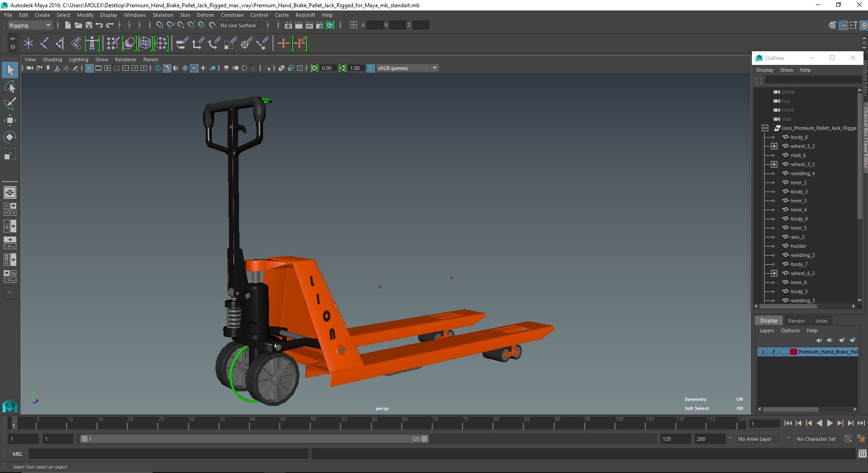868x473 pixels.
Task: Toggle the sRGB color management button
Action: click(x=371, y=68)
